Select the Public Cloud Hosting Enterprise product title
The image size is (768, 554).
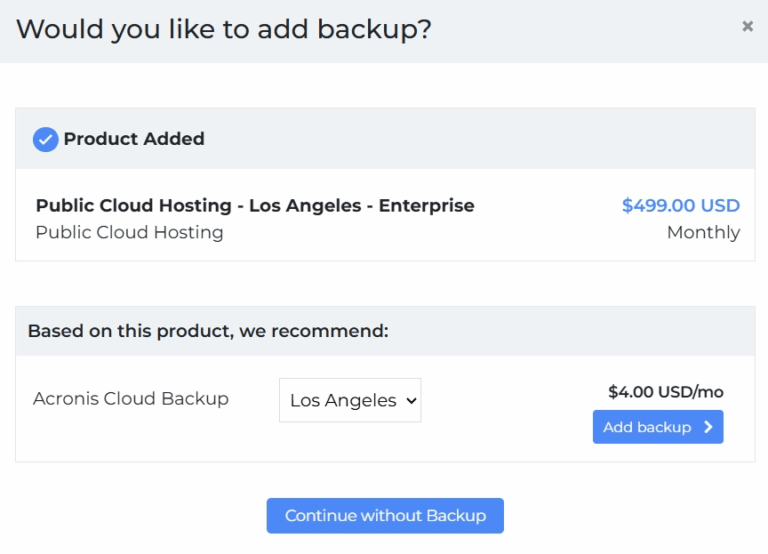255,206
